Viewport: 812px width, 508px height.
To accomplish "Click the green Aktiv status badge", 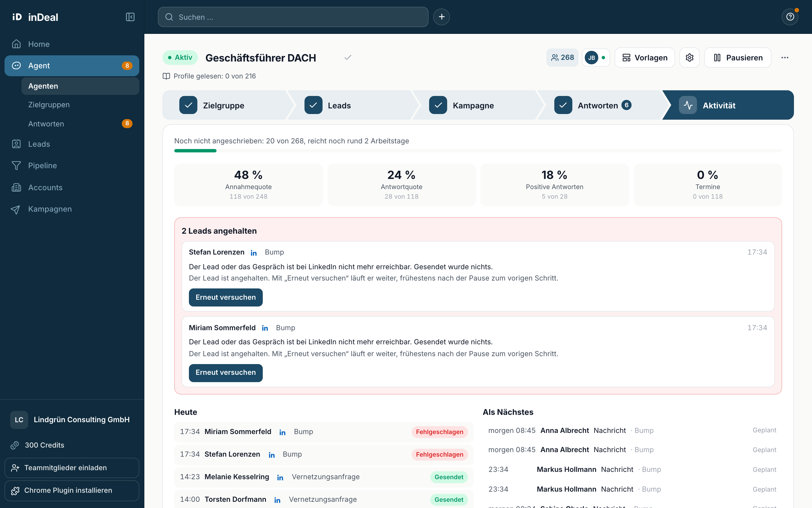I will [x=180, y=58].
